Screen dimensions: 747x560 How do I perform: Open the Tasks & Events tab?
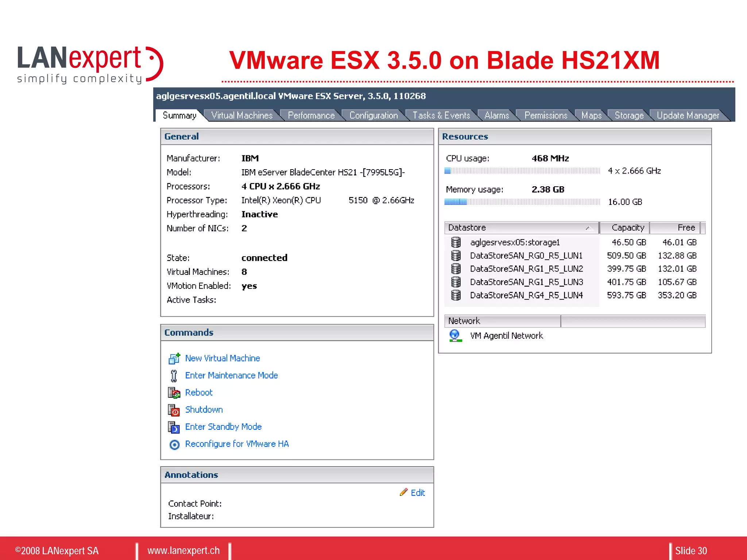pos(441,115)
